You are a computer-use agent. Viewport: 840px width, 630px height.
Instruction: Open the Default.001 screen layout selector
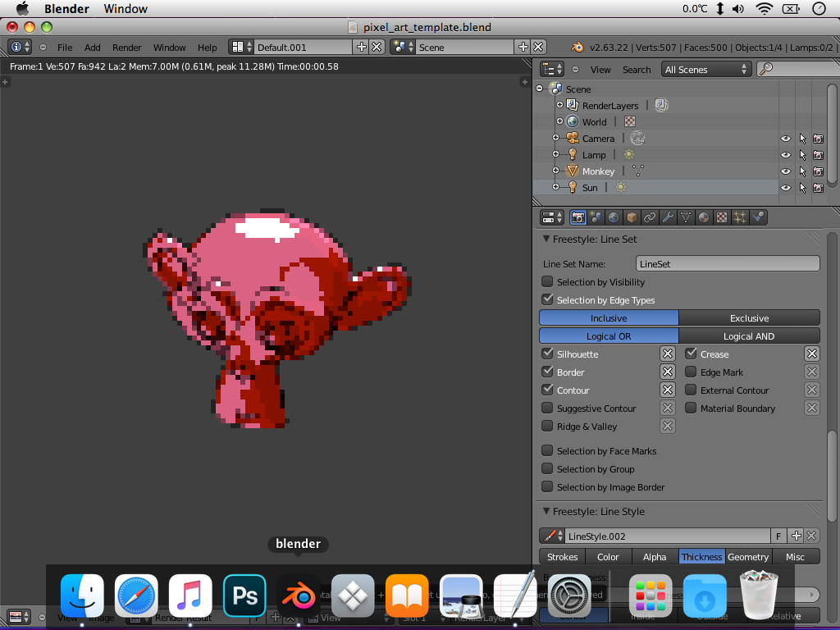(x=240, y=47)
